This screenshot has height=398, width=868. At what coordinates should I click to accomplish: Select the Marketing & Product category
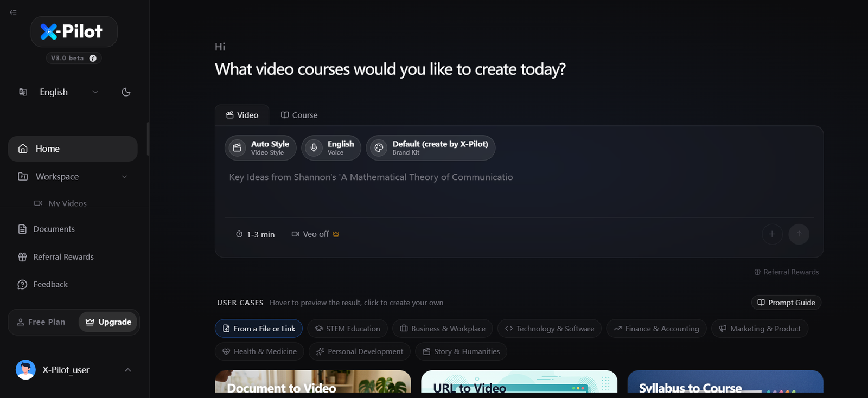coord(759,329)
